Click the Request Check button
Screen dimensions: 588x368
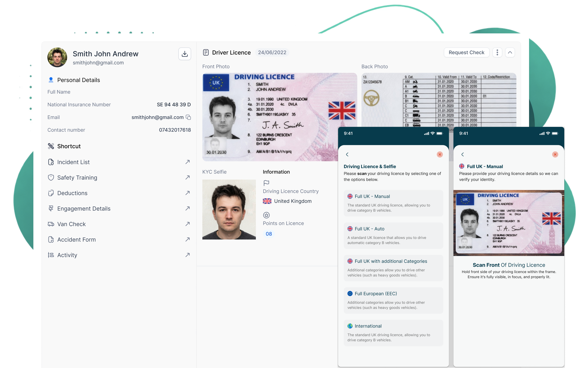tap(466, 52)
